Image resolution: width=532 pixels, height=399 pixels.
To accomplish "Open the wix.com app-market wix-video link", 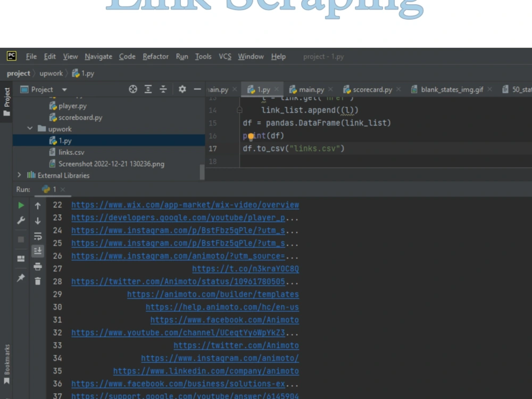I will (x=185, y=205).
